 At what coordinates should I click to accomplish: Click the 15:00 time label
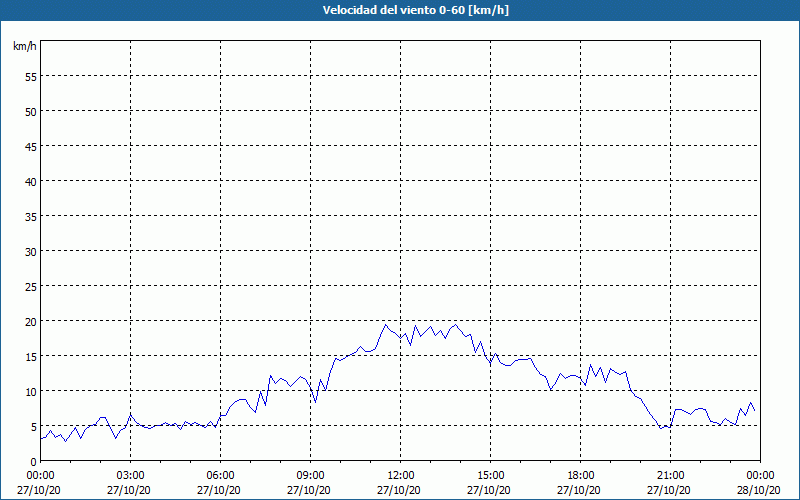pyautogui.click(x=491, y=476)
